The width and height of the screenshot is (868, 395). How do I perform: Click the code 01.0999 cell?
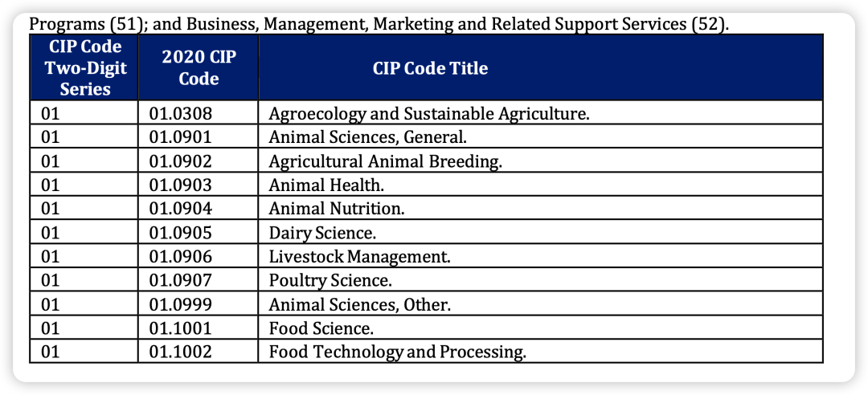point(199,303)
